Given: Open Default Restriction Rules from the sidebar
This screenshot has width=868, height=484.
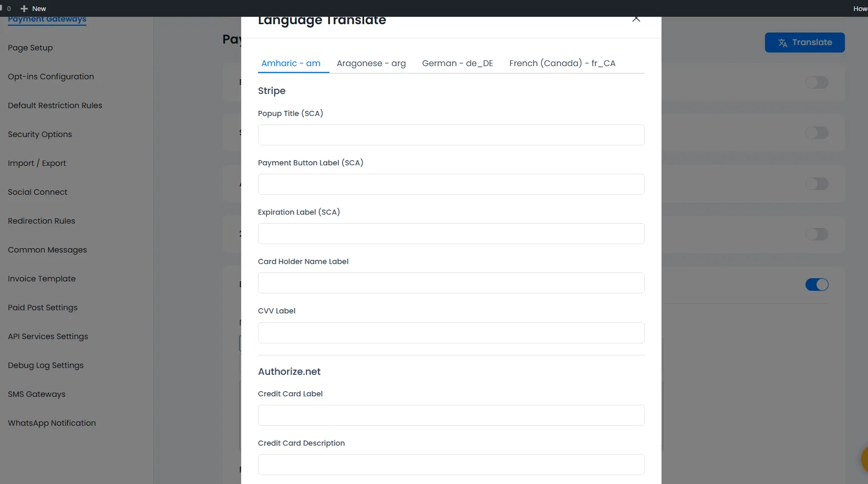Looking at the screenshot, I should 55,105.
